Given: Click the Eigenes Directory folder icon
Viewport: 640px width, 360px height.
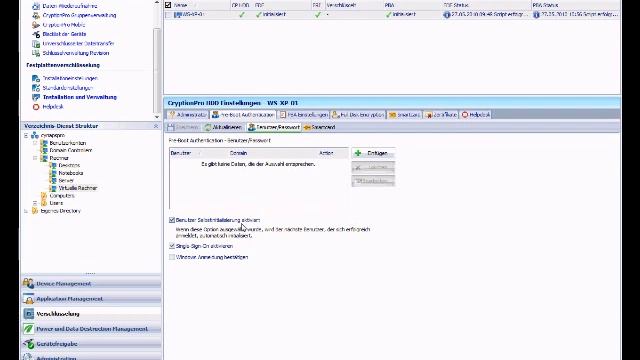Looking at the screenshot, I should pos(35,211).
